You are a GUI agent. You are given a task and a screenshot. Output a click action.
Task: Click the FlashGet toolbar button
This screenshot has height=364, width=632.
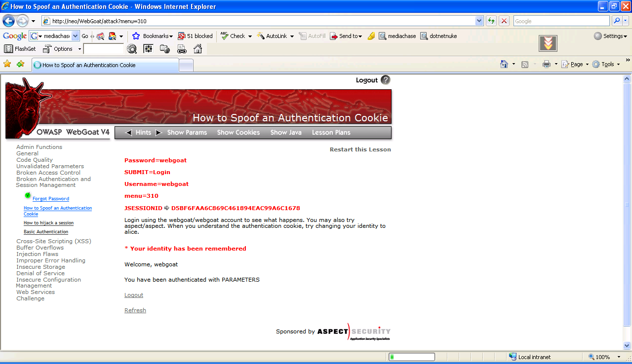pyautogui.click(x=20, y=49)
